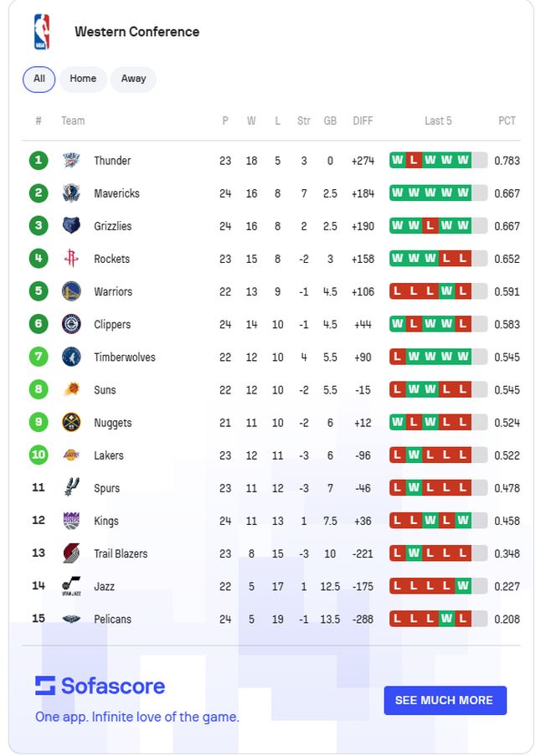Click the Rockets team logo

71,259
